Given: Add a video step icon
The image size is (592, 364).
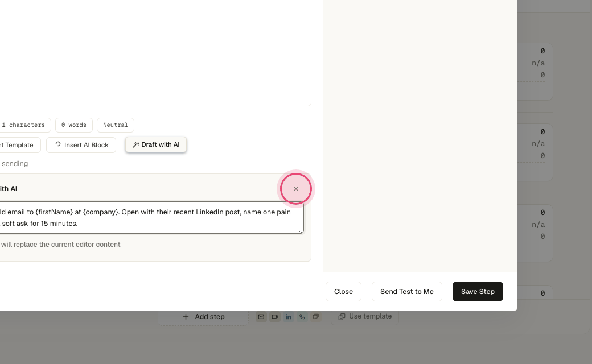Looking at the screenshot, I should [x=275, y=316].
